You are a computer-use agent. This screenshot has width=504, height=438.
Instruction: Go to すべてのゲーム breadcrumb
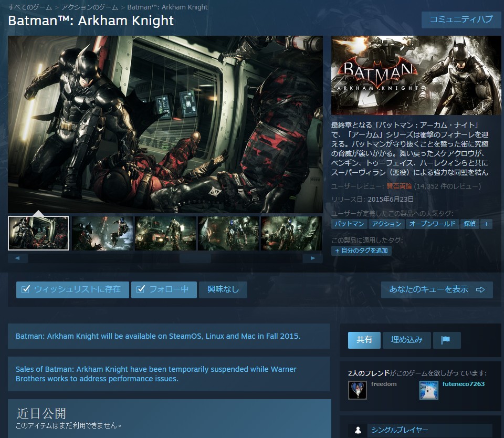click(30, 7)
